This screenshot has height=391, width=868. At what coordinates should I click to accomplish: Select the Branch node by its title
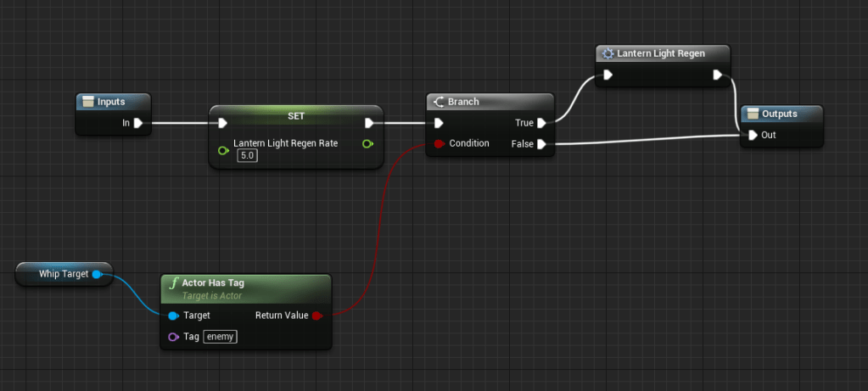point(463,102)
